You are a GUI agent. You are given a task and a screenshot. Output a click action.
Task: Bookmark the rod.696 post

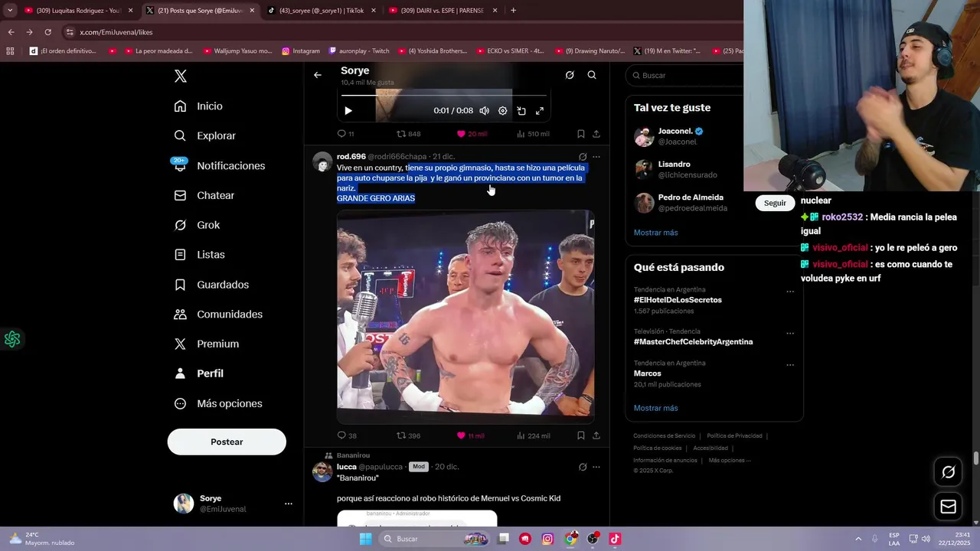click(x=581, y=435)
